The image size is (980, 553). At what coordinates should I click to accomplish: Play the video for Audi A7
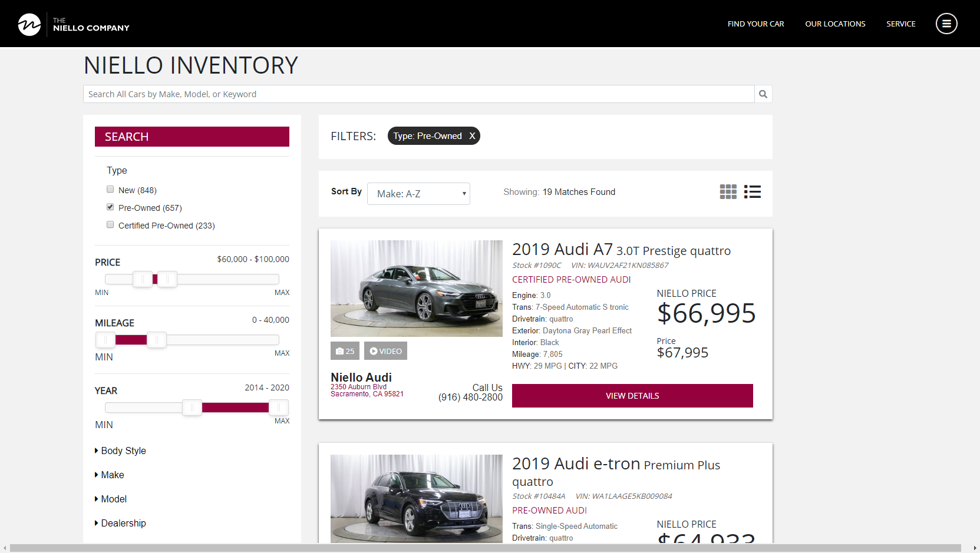coord(385,351)
